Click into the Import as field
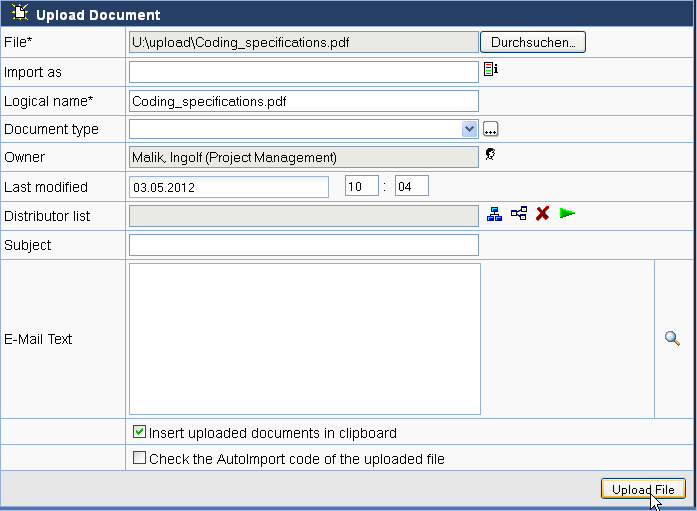The image size is (697, 511). pos(304,72)
